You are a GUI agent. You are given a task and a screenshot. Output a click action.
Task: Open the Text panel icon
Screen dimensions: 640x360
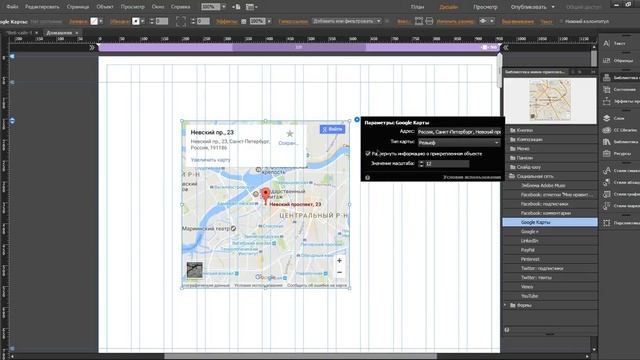607,43
